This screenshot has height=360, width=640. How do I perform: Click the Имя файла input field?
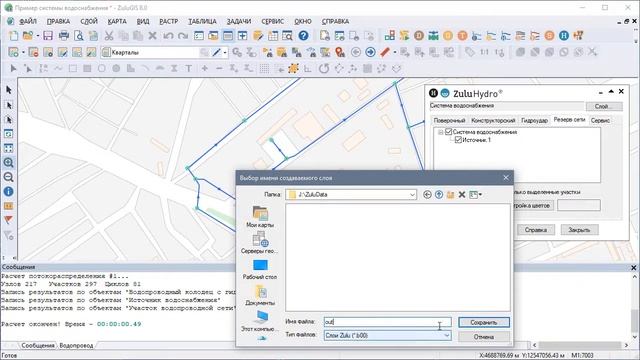coord(387,322)
